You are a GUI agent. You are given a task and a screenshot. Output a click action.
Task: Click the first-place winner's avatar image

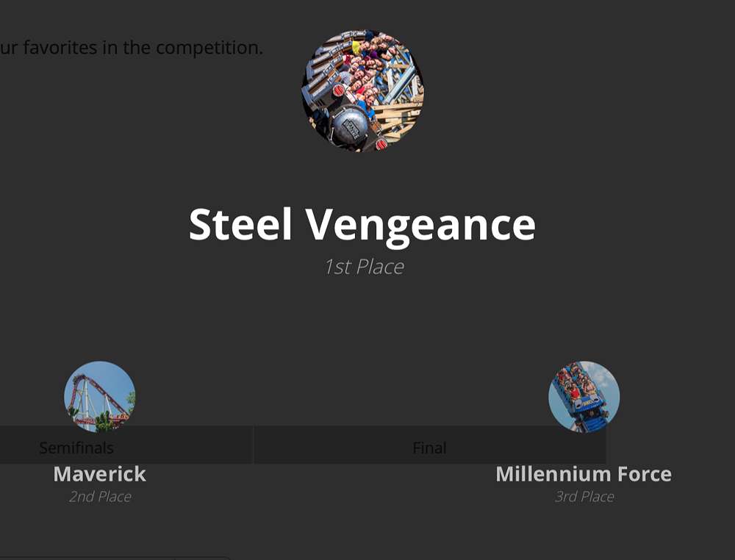(363, 90)
